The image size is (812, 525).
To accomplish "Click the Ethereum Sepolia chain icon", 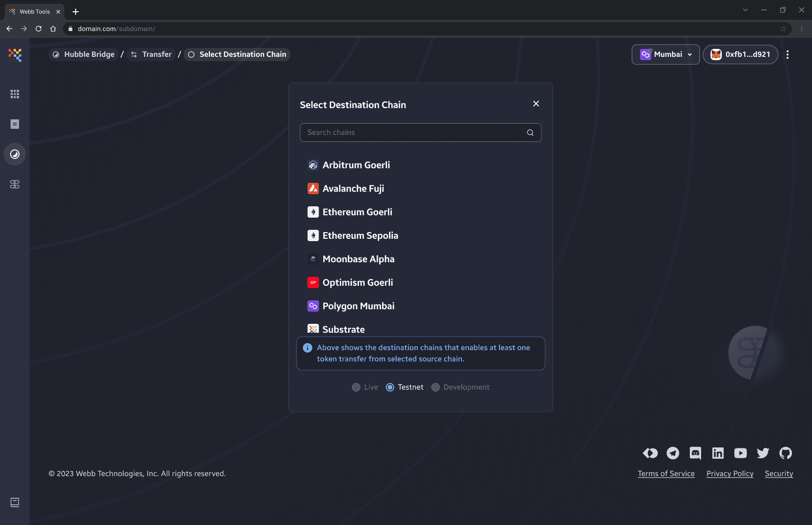I will tap(313, 235).
